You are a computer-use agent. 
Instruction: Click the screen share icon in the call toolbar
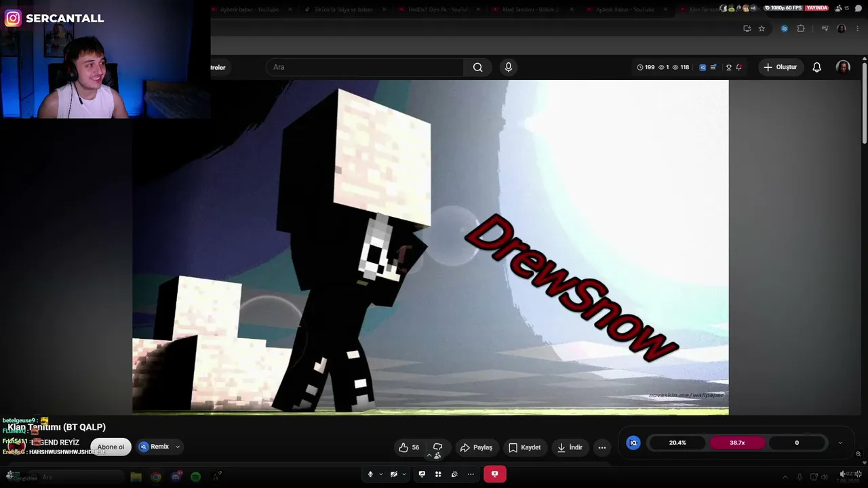point(422,474)
